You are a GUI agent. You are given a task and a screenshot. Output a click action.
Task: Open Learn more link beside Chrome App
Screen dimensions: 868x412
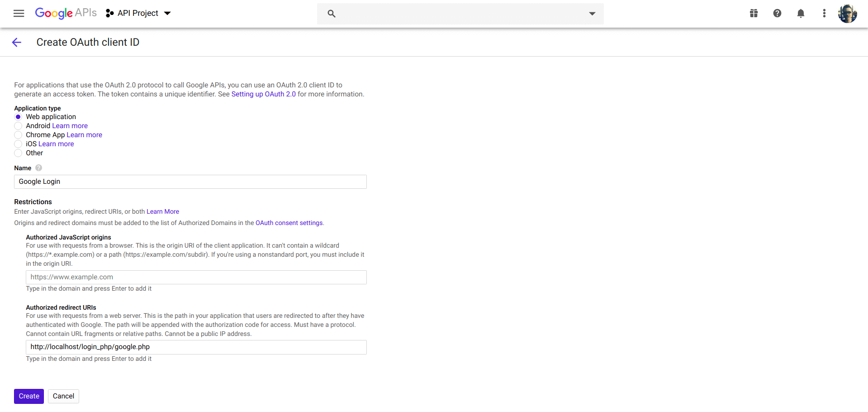85,135
